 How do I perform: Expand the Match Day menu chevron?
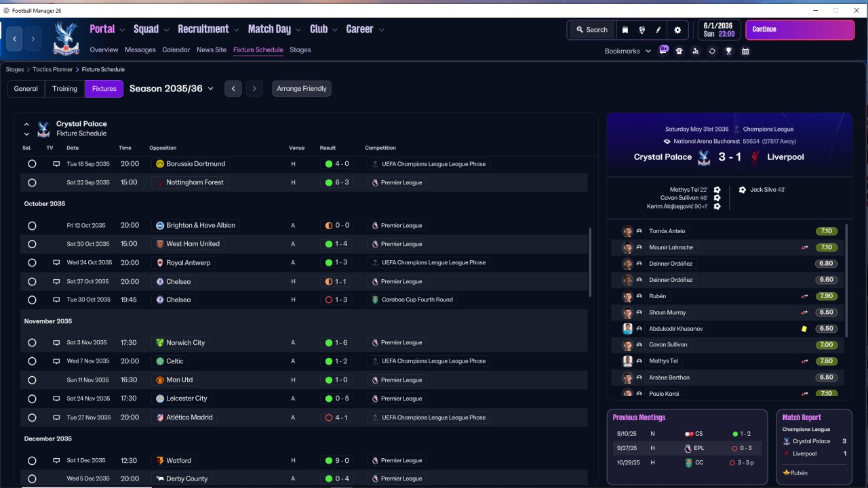click(298, 30)
